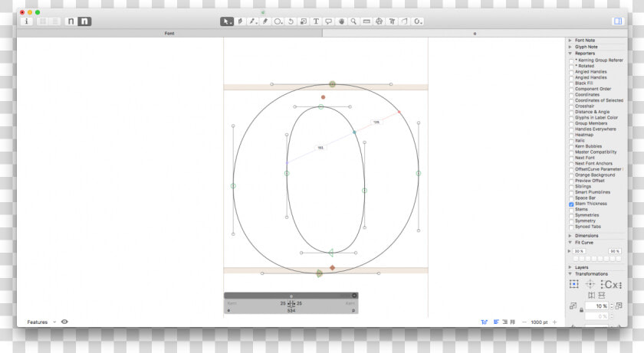Select the Zoom magnifier tool
644x353 pixels.
tap(353, 21)
